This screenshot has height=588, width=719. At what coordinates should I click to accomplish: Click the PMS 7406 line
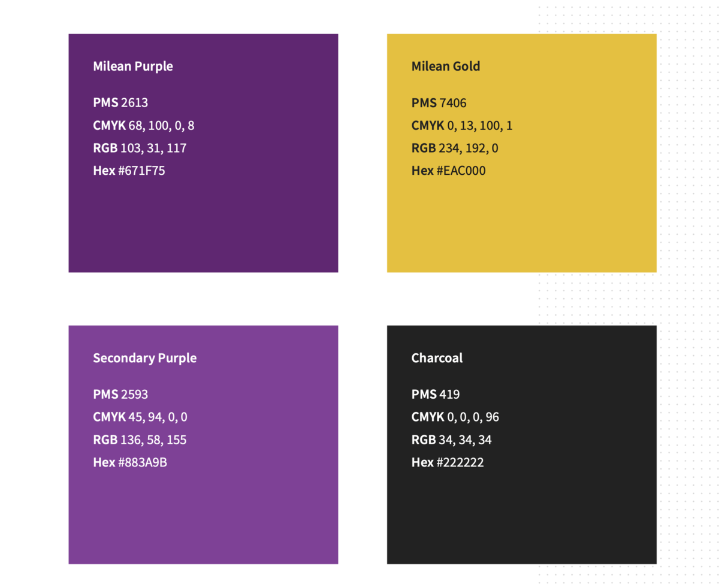click(x=439, y=102)
